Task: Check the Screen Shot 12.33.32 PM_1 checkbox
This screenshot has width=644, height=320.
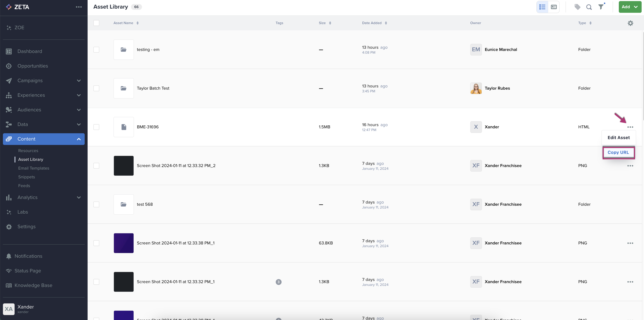Action: (x=96, y=282)
